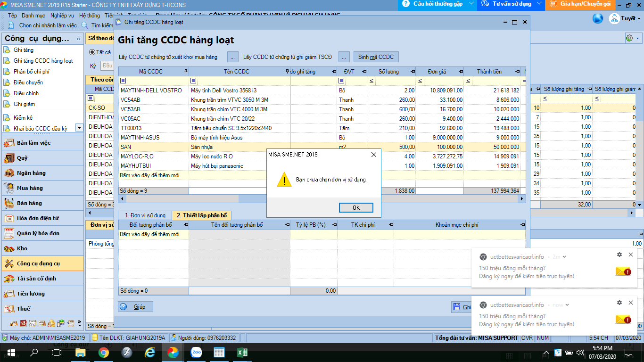The width and height of the screenshot is (644, 362).
Task: Open Excel from the taskbar
Action: click(242, 353)
